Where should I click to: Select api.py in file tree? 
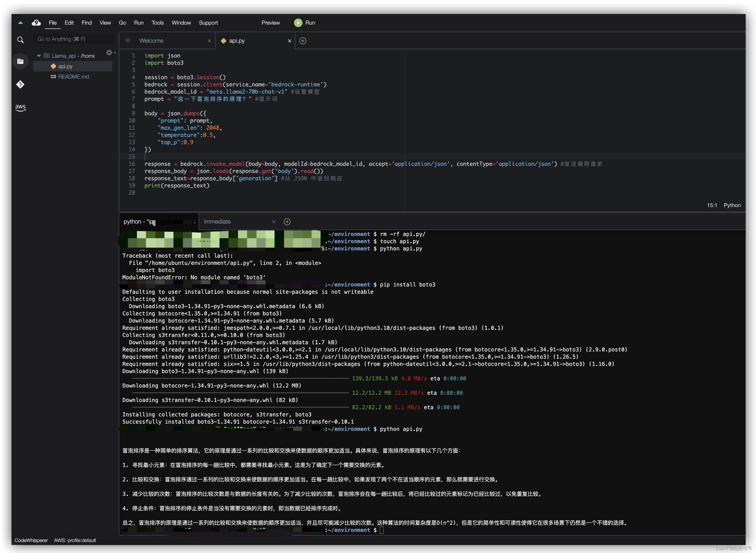coord(73,66)
